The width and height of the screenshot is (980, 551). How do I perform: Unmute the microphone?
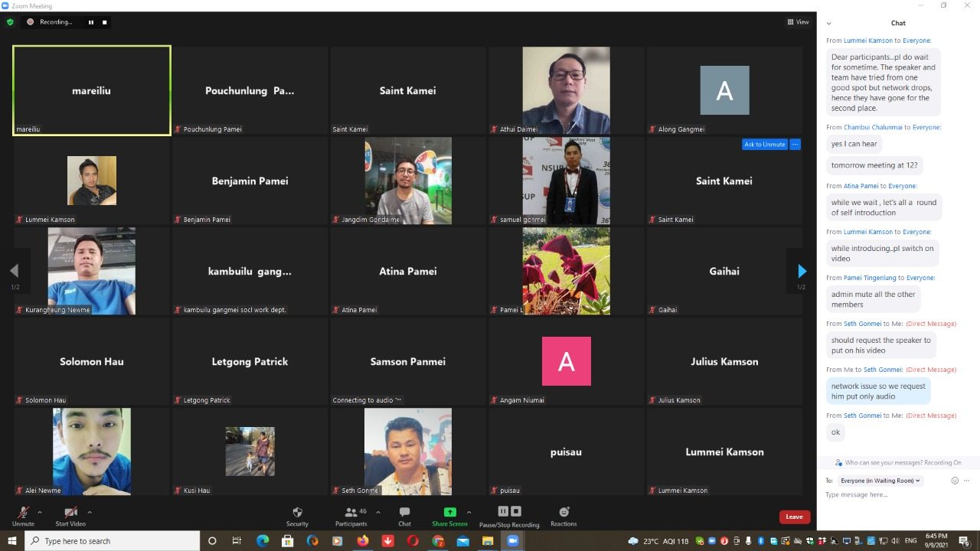pos(23,512)
